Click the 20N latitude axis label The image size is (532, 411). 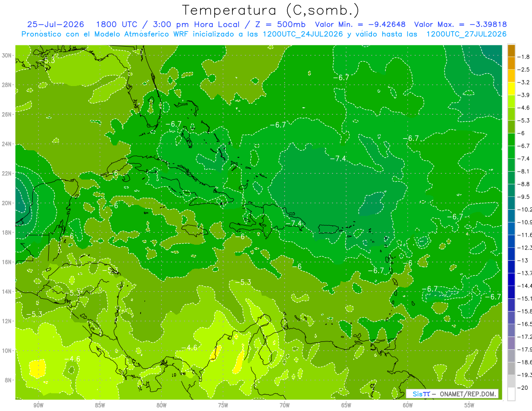point(8,203)
